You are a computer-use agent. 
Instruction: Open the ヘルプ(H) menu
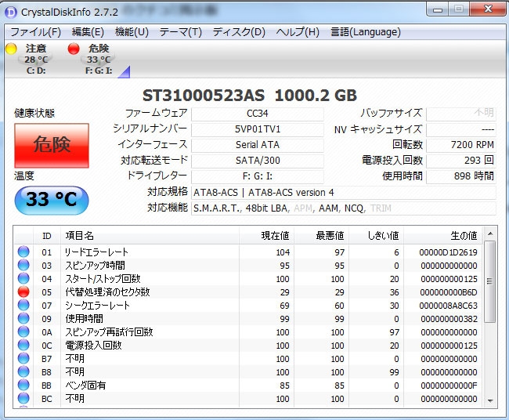point(298,32)
